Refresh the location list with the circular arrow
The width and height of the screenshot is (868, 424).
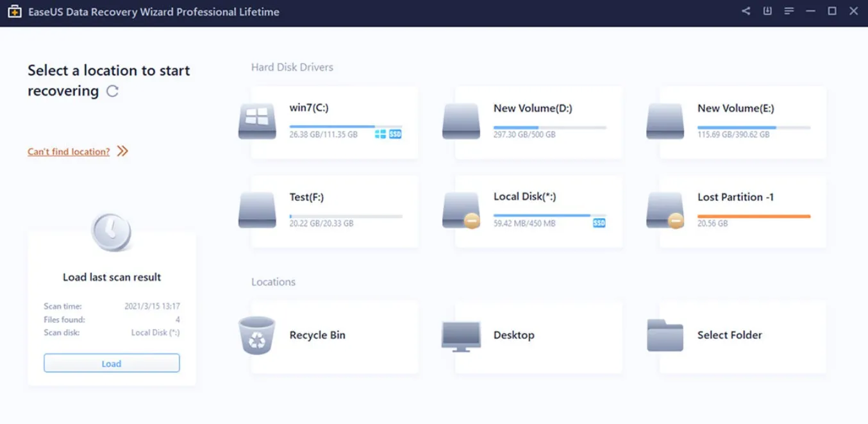tap(112, 91)
